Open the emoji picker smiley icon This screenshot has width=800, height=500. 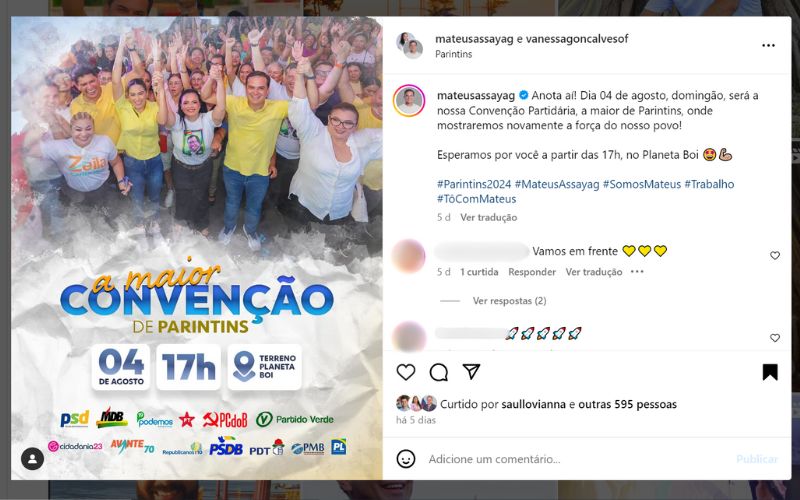pyautogui.click(x=406, y=459)
